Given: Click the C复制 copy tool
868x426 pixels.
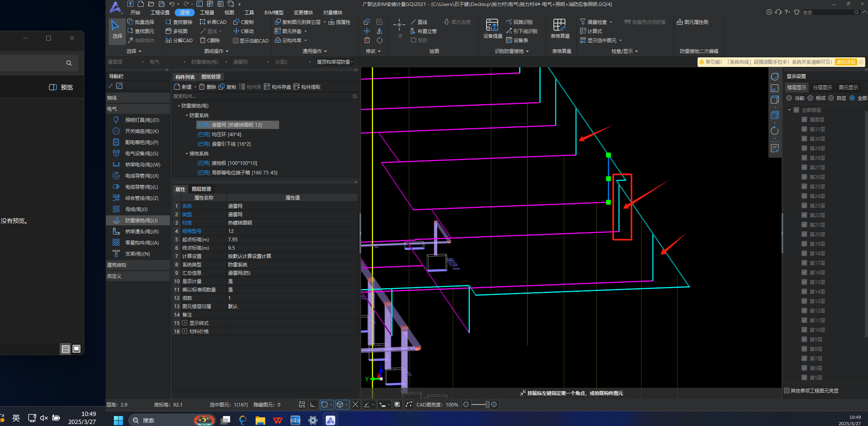Looking at the screenshot, I should 244,22.
